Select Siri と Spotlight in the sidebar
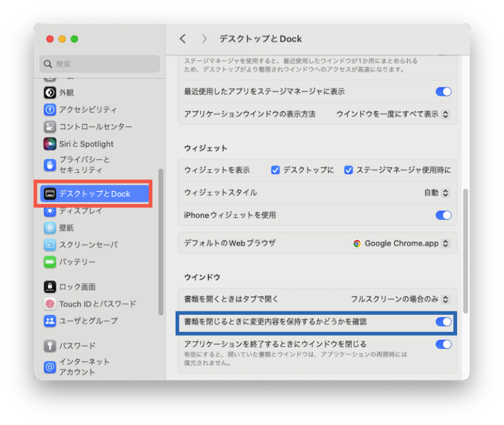504x425 pixels. pos(86,144)
